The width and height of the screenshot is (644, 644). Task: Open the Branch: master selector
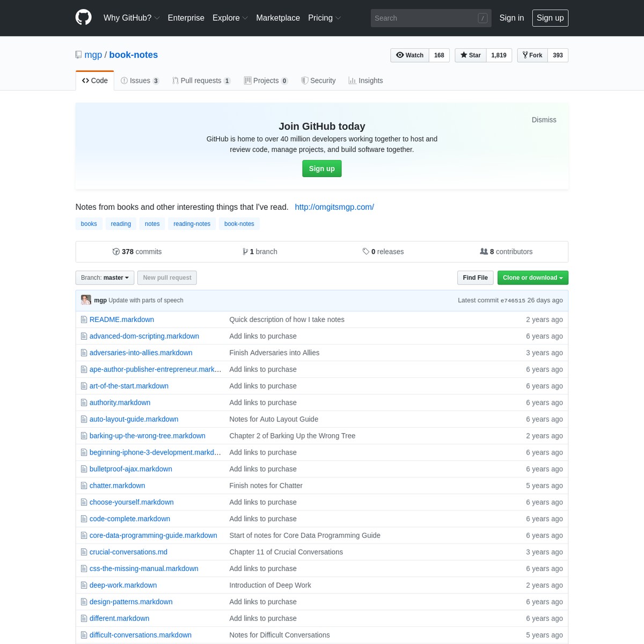[105, 277]
